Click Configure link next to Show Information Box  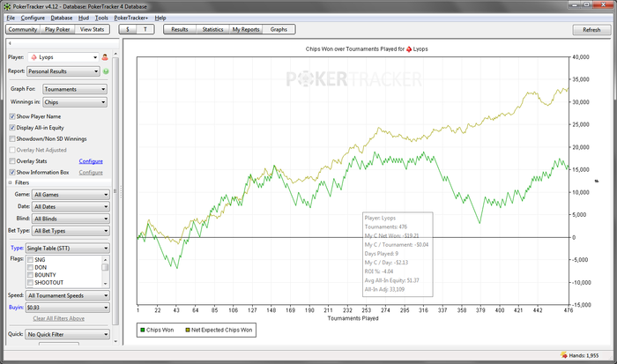(91, 173)
